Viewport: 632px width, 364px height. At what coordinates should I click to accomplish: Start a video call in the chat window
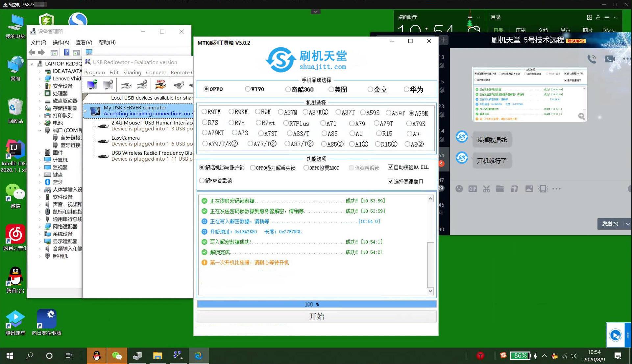pyautogui.click(x=610, y=59)
